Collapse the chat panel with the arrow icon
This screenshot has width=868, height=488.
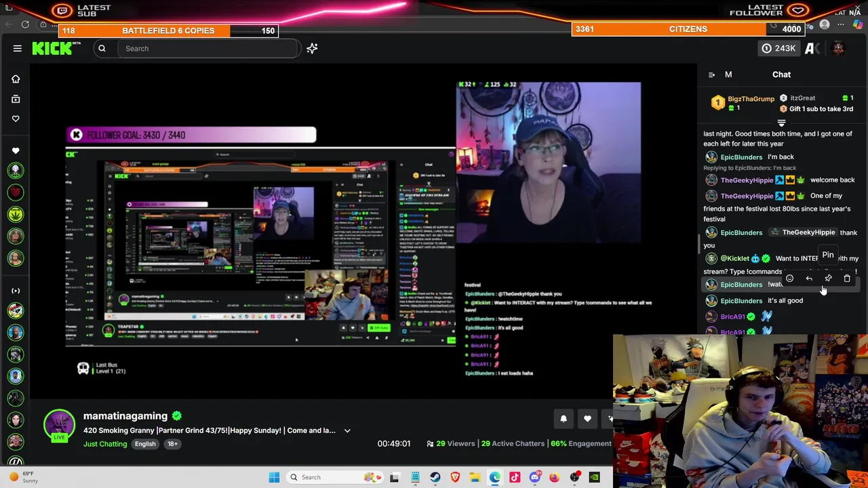(711, 75)
